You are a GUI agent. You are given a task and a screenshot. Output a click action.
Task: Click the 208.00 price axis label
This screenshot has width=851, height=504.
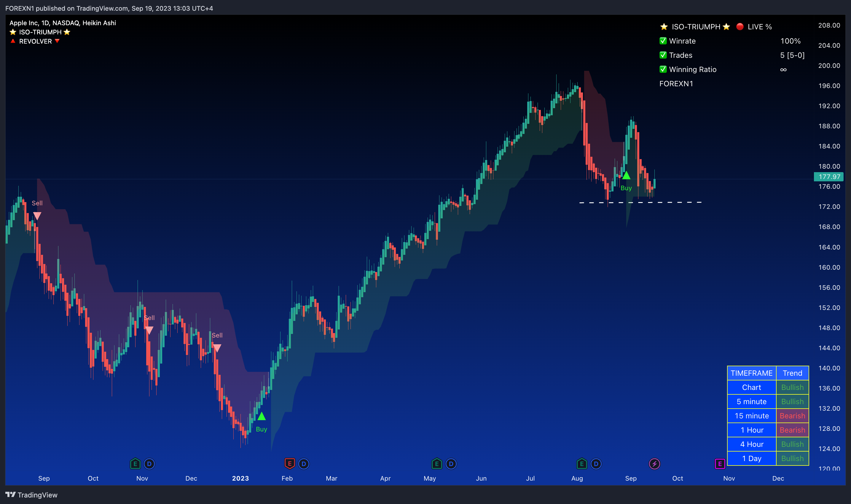[829, 25]
